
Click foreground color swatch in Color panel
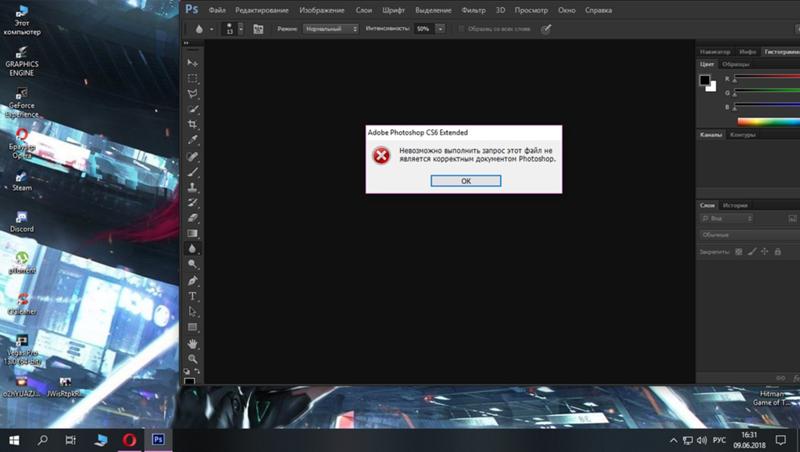705,80
